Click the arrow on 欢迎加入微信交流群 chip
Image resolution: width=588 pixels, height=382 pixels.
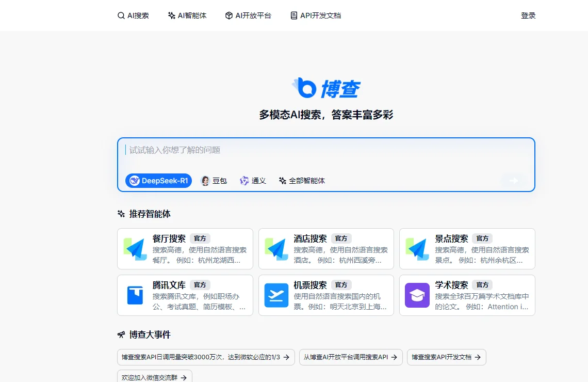pyautogui.click(x=184, y=377)
